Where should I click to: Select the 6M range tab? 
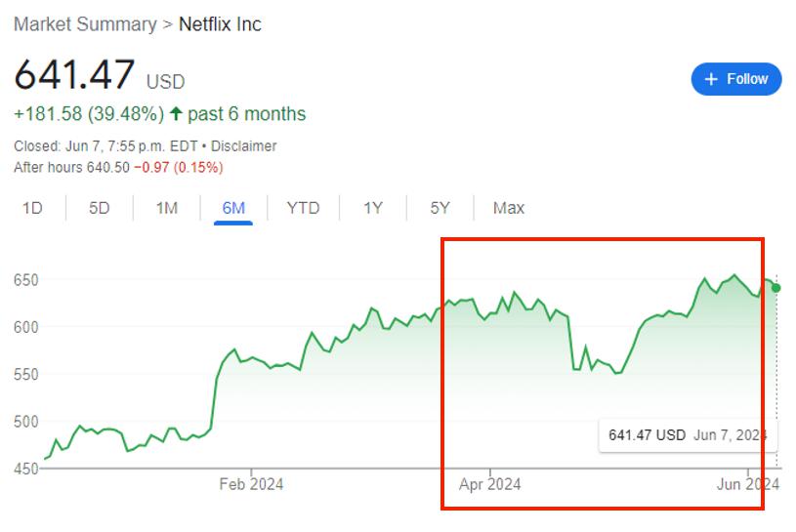[x=233, y=208]
